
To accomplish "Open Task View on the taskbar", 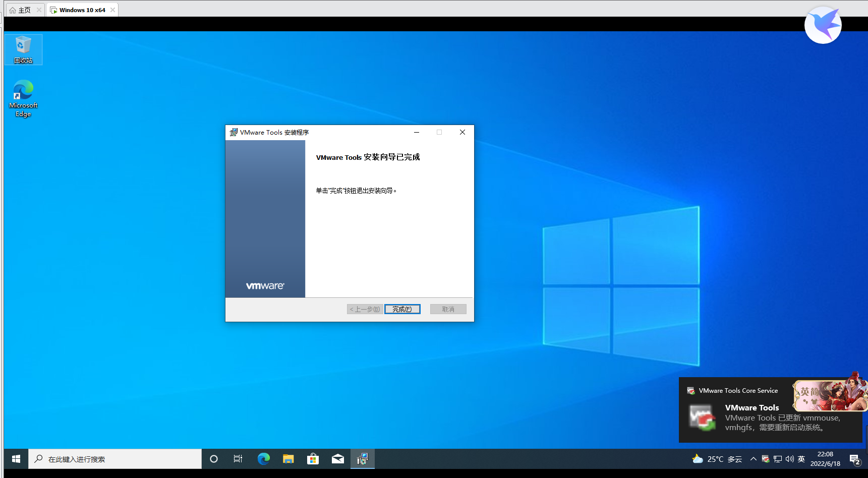I will click(238, 459).
